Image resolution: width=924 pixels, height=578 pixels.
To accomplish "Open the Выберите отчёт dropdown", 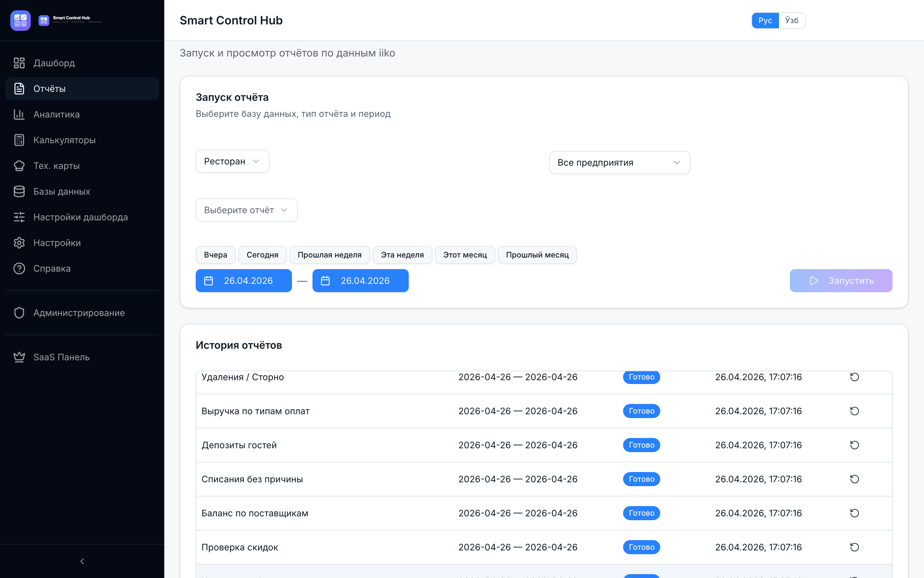I will pyautogui.click(x=247, y=210).
